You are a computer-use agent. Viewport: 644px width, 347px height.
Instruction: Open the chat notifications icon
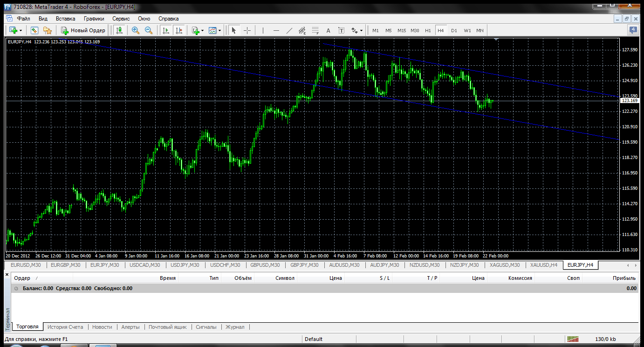pyautogui.click(x=633, y=30)
